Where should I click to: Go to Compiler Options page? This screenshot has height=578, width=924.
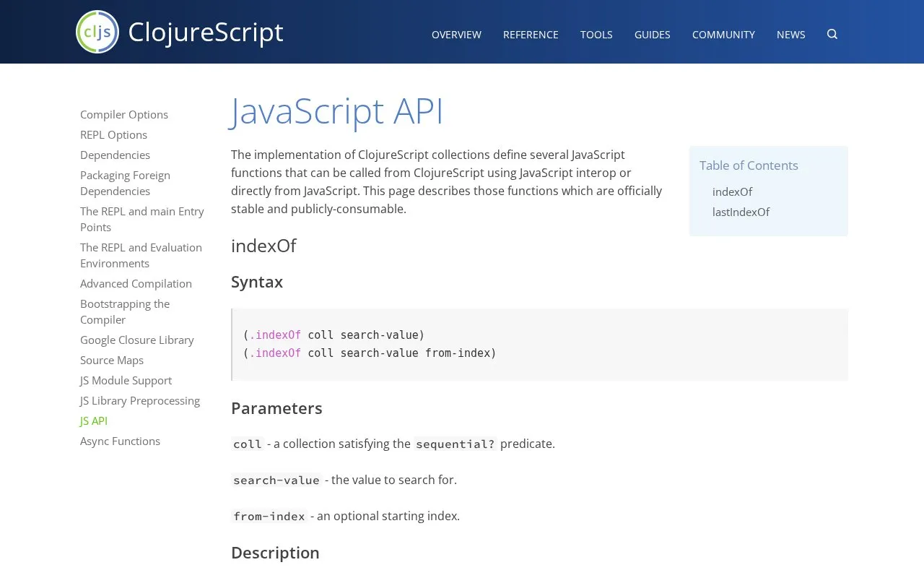[124, 114]
